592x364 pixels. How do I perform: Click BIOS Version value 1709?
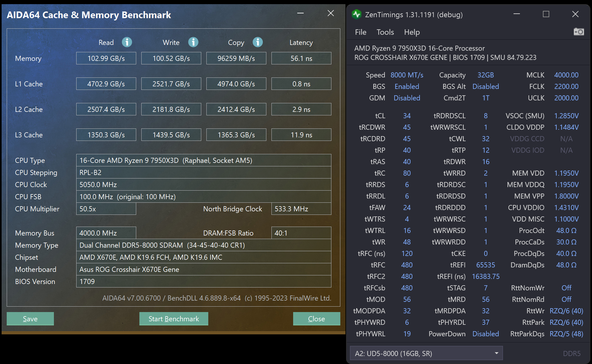tap(204, 281)
